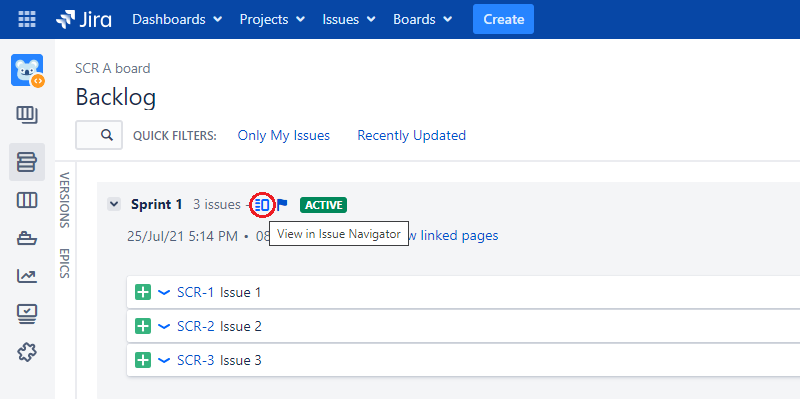The image size is (800, 399).
Task: Click the green plus icon for SCR-2
Action: coord(143,326)
